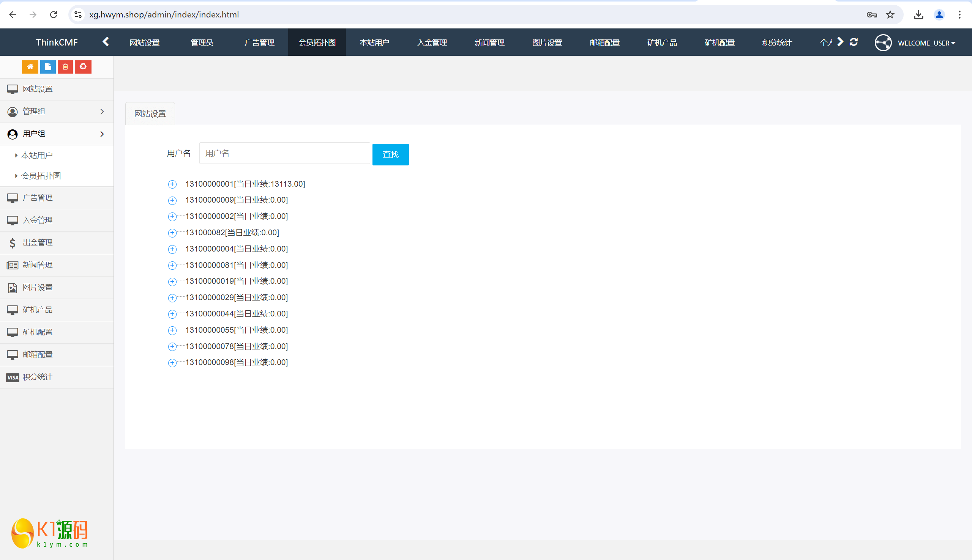
Task: Collapse 用户组 sidebar group
Action: coord(57,134)
